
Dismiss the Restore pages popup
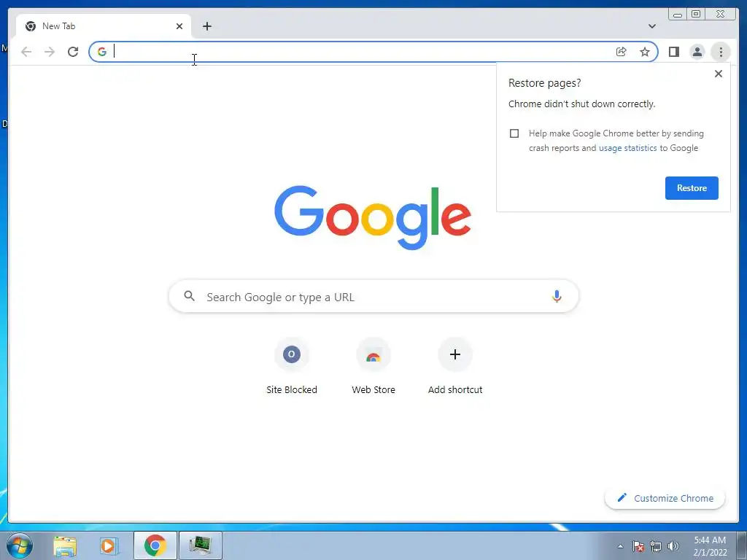[719, 74]
